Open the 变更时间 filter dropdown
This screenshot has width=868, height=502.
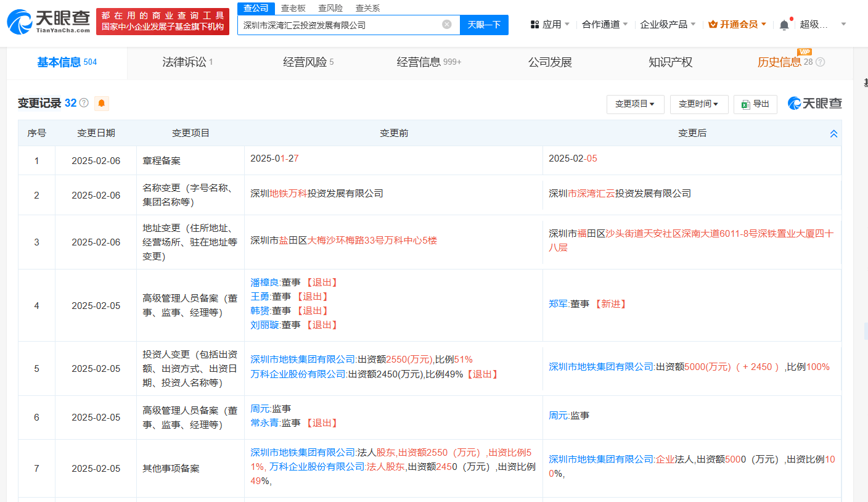pos(698,104)
